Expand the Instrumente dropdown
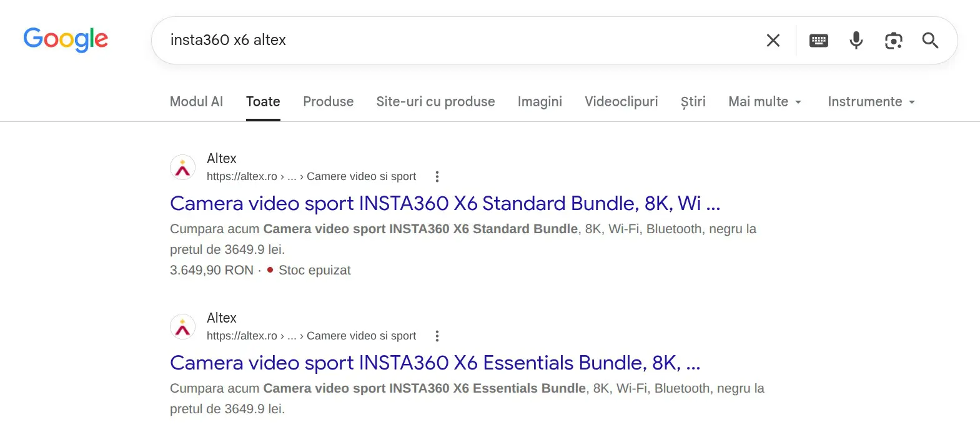980x437 pixels. (x=871, y=101)
